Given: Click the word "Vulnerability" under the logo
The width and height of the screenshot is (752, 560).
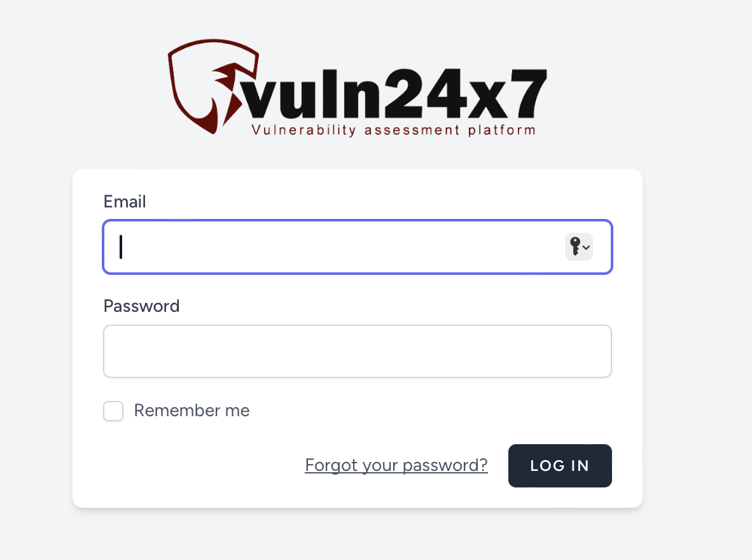Looking at the screenshot, I should tap(303, 130).
